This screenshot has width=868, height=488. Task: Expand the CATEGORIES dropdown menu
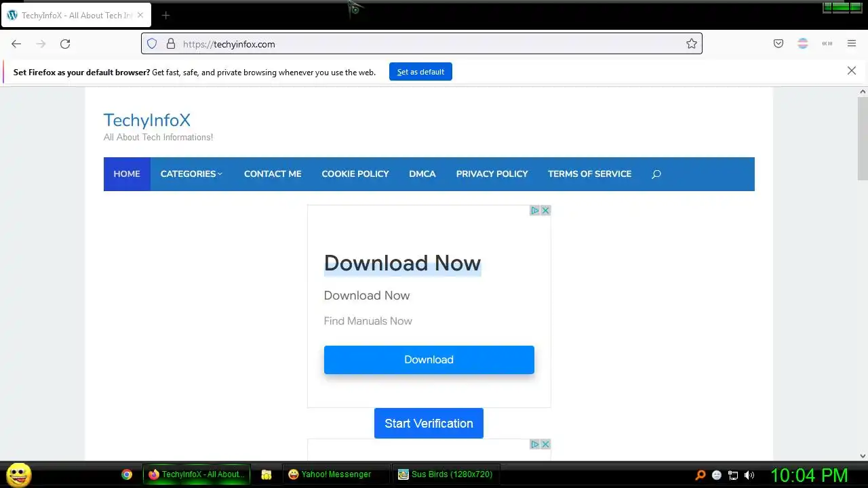(x=191, y=174)
